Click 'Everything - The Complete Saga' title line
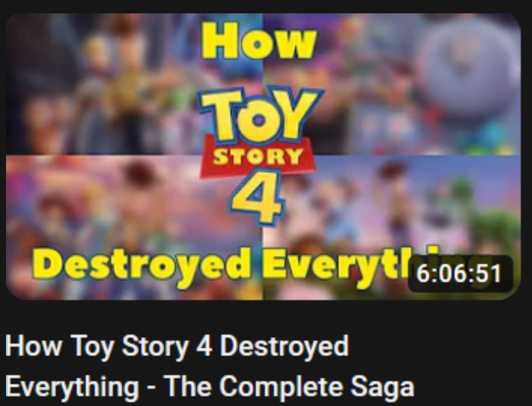 click(210, 387)
